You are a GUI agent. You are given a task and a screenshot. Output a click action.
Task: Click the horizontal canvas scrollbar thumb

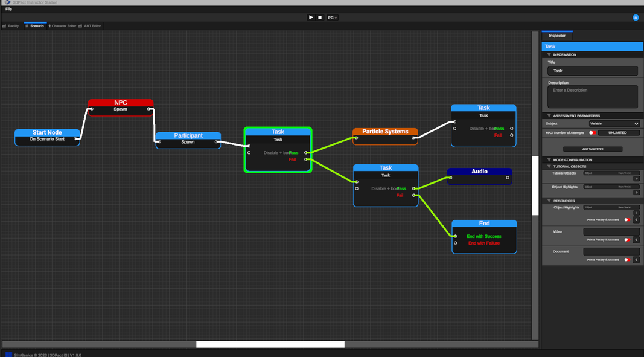point(270,344)
